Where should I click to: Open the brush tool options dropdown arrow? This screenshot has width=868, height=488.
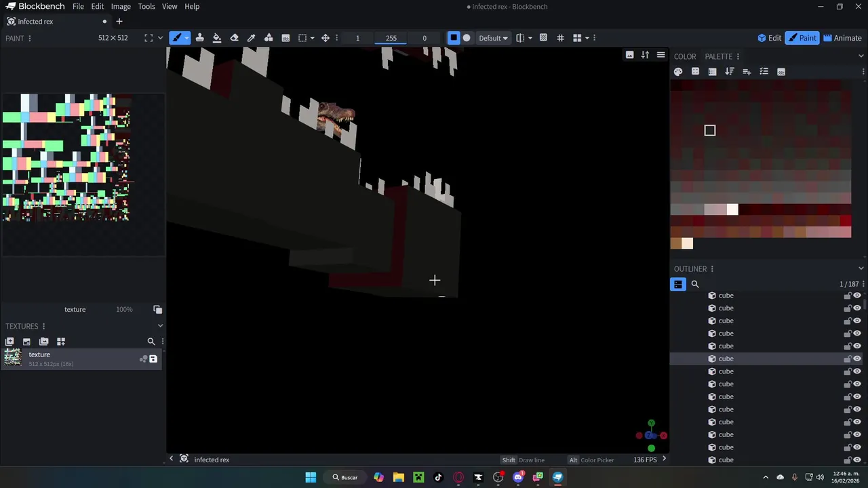tap(186, 38)
